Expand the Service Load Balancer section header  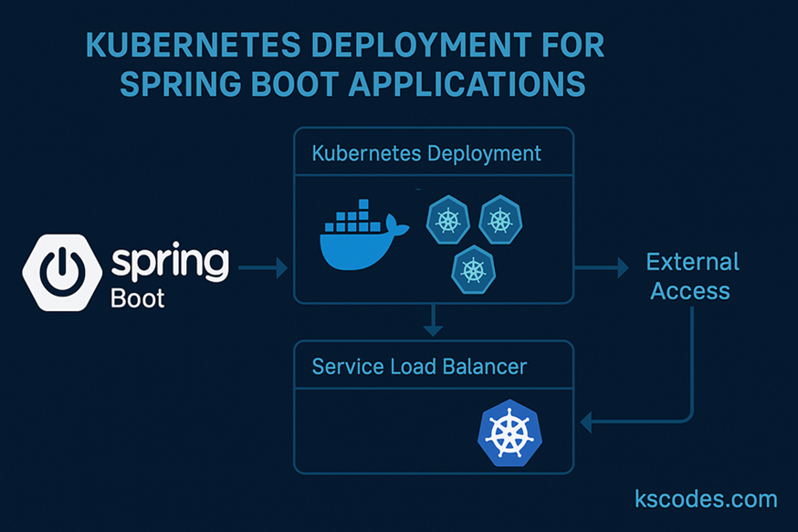(418, 366)
